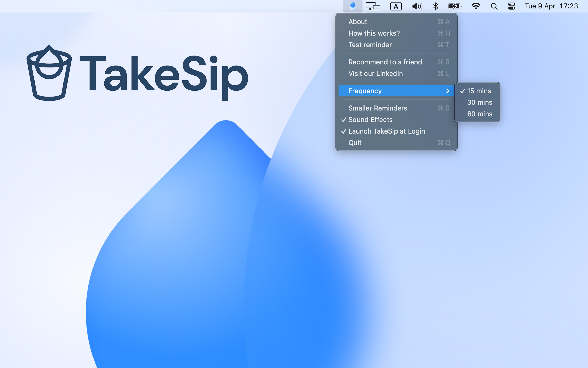Open the keyboard input source icon
This screenshot has height=368, width=588.
coord(396,6)
